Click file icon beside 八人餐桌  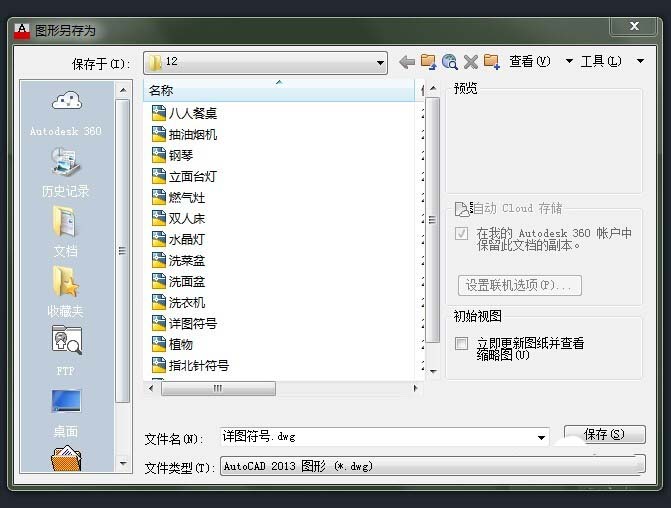(x=159, y=113)
